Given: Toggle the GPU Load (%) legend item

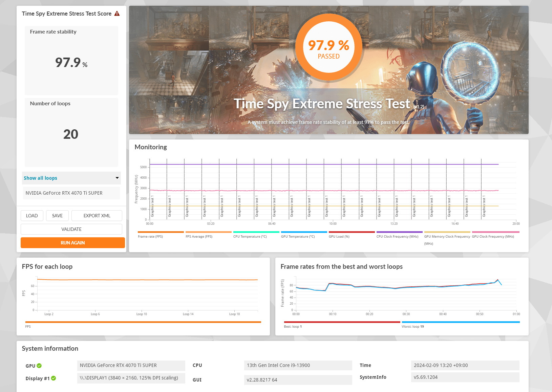Looking at the screenshot, I should pos(352,234).
